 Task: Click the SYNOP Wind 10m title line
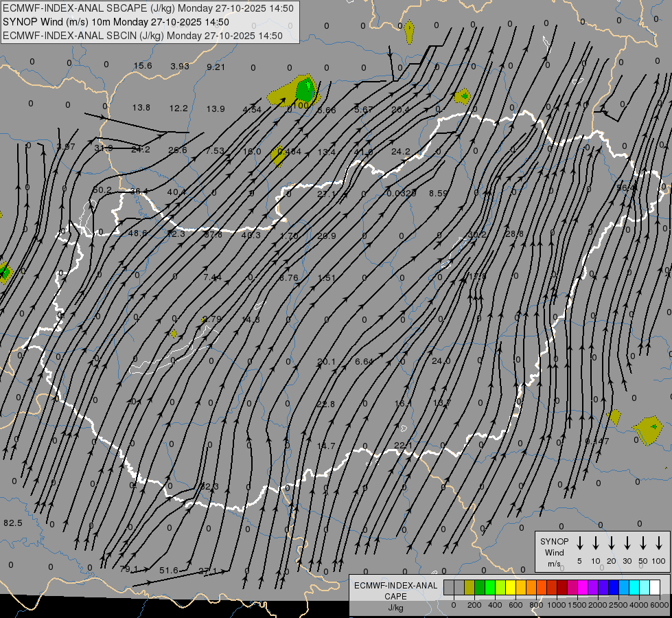116,22
